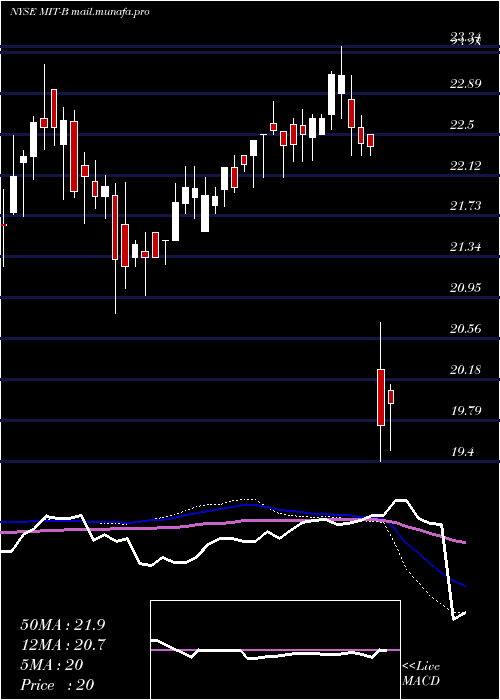
Task: Select the 22.12 price axis label
Action: click(465, 166)
